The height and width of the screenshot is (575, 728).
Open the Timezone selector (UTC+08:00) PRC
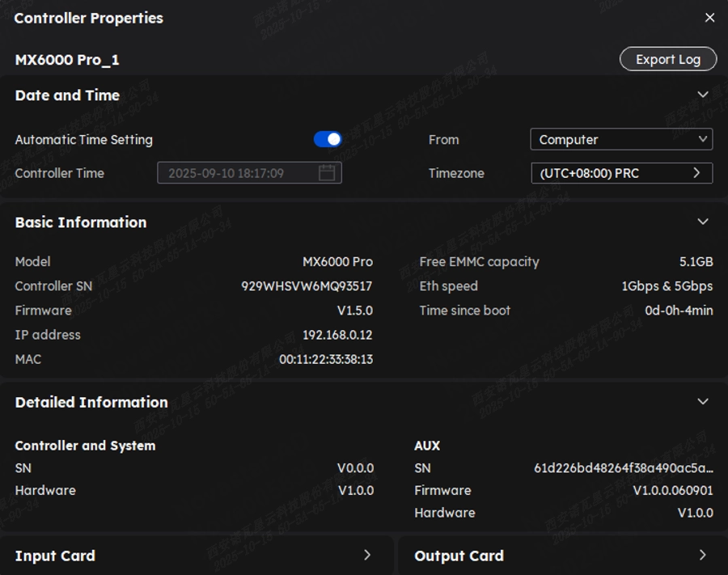[x=621, y=173]
